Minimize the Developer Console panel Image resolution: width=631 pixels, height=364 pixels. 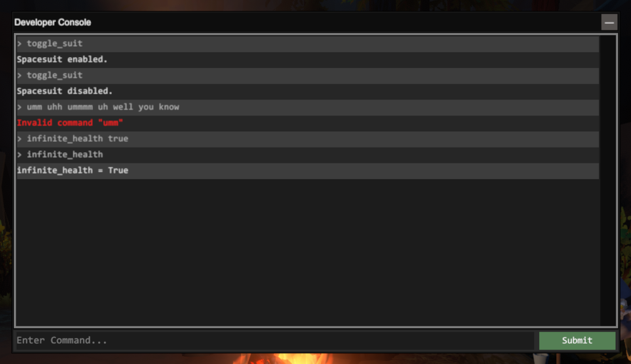pyautogui.click(x=609, y=22)
